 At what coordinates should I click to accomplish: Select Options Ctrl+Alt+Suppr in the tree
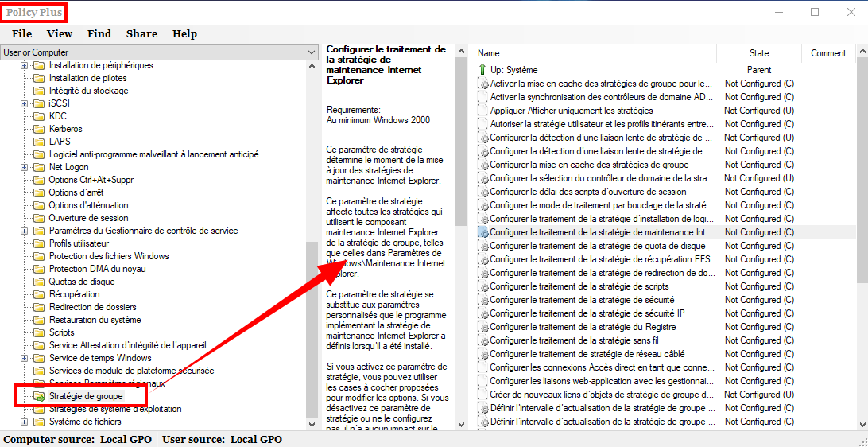click(91, 180)
